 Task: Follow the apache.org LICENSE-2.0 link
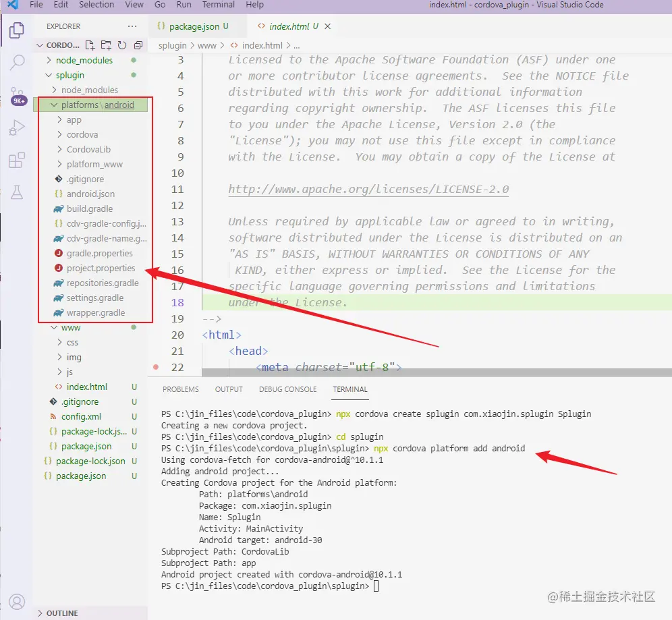coord(368,190)
